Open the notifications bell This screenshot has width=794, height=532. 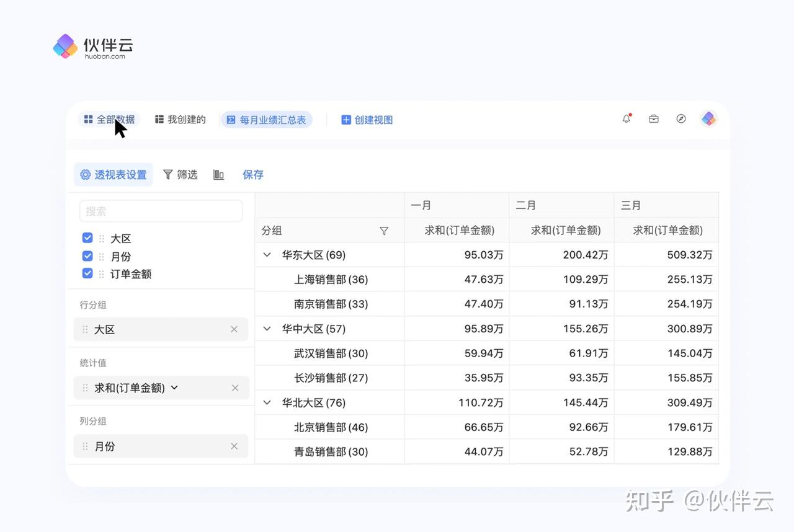pos(627,119)
